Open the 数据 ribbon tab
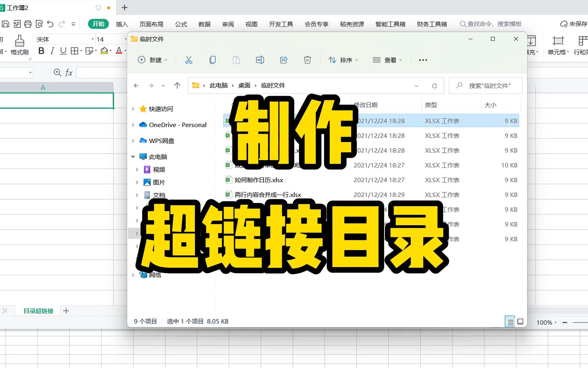This screenshot has width=588, height=368. [205, 24]
